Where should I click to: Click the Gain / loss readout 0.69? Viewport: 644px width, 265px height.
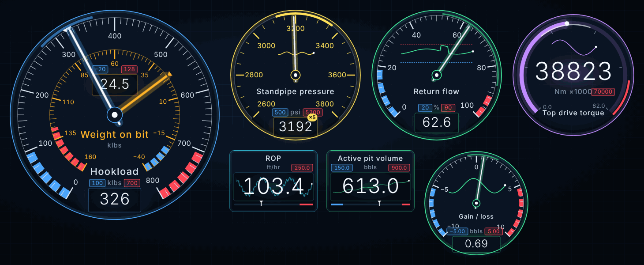pyautogui.click(x=476, y=244)
